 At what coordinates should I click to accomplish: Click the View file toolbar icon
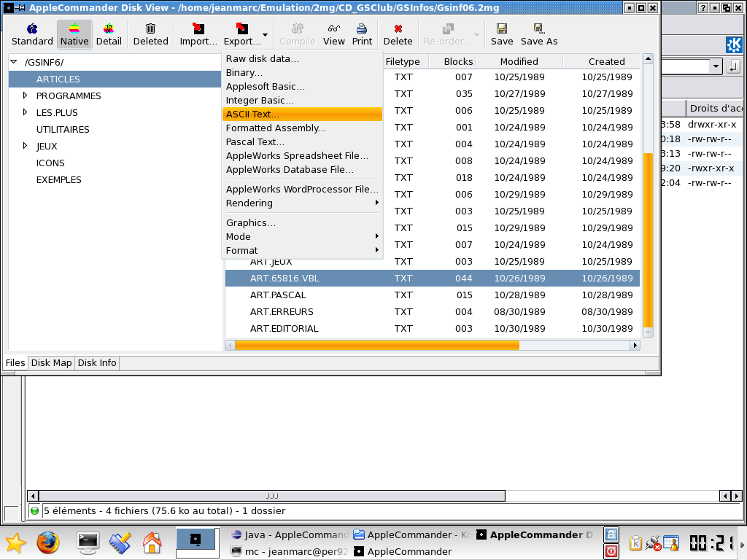coord(333,34)
